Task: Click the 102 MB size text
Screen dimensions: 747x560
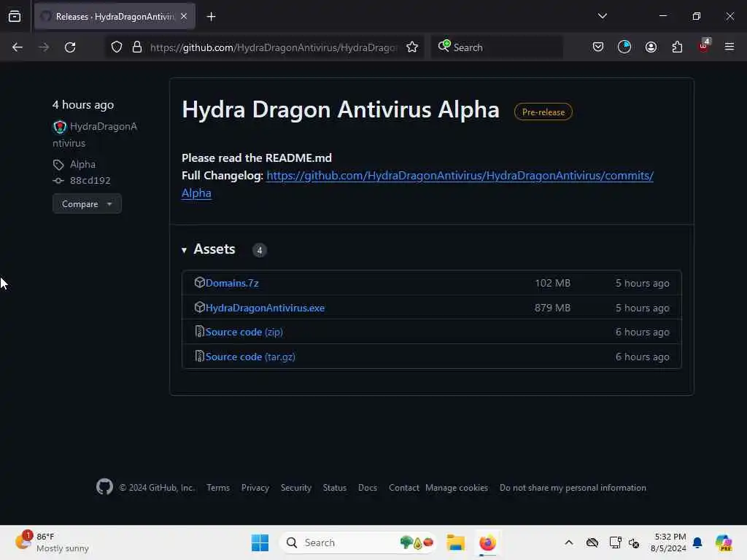Action: click(x=552, y=283)
